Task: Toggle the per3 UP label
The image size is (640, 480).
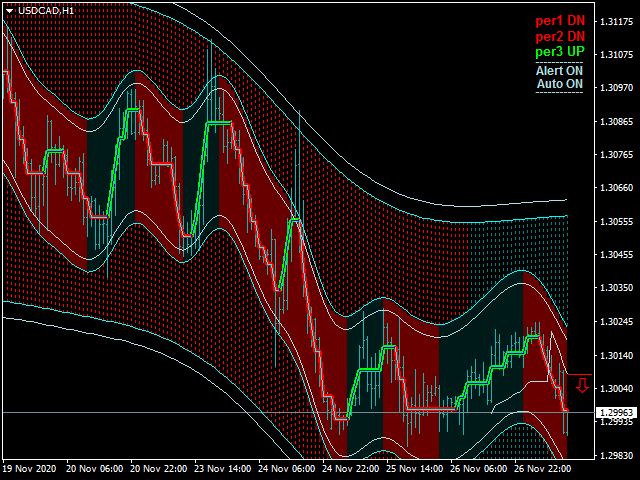Action: (x=560, y=52)
